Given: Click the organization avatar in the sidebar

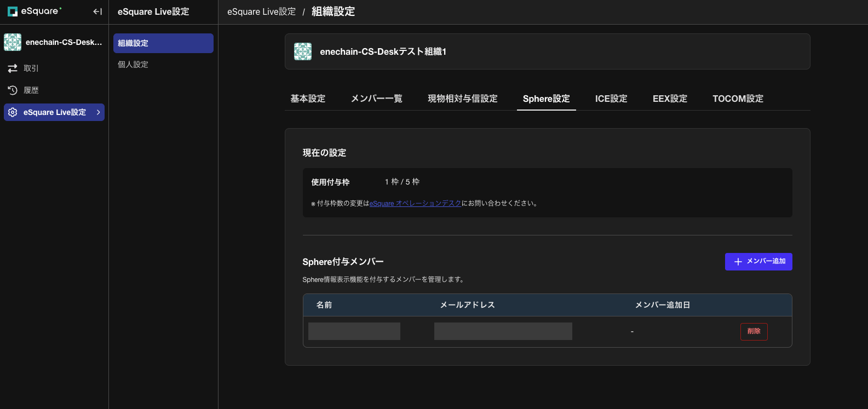Looking at the screenshot, I should click(x=13, y=42).
